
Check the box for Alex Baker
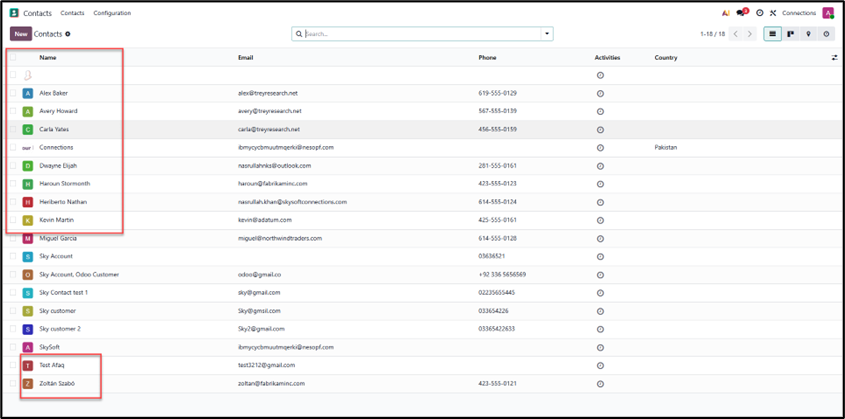click(x=13, y=93)
